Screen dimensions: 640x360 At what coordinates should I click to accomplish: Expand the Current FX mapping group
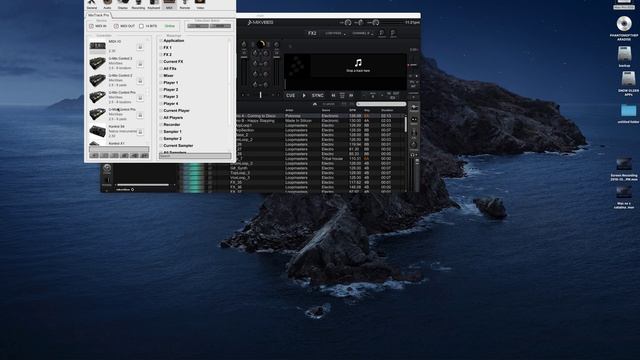pyautogui.click(x=161, y=62)
